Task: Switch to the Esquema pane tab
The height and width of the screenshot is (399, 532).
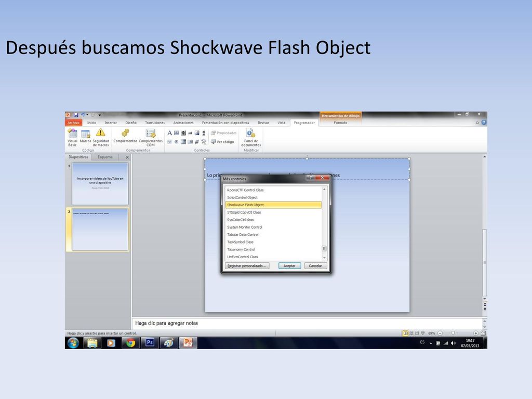Action: [x=105, y=157]
